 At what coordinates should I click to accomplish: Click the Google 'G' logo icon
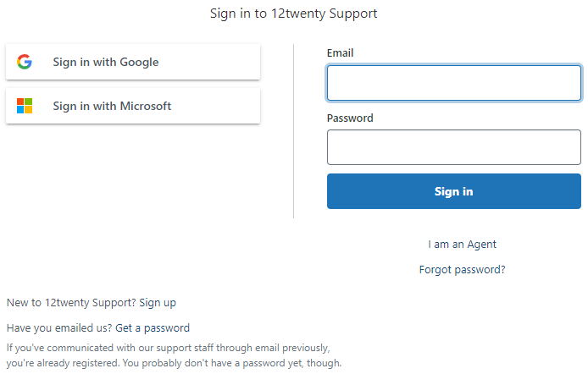25,62
